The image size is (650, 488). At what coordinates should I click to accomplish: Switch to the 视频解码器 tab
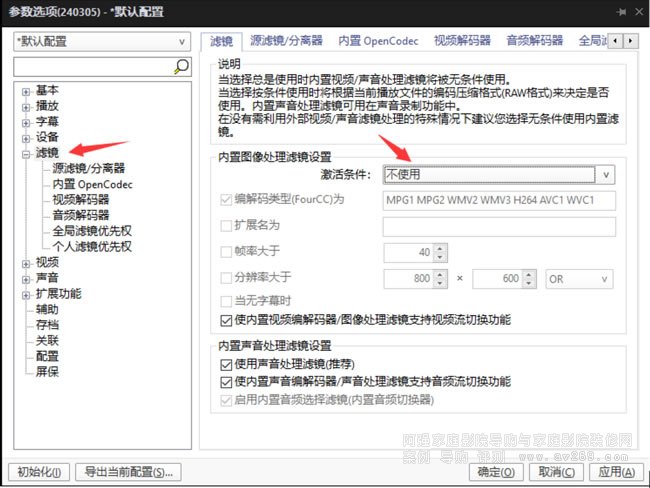click(x=462, y=41)
